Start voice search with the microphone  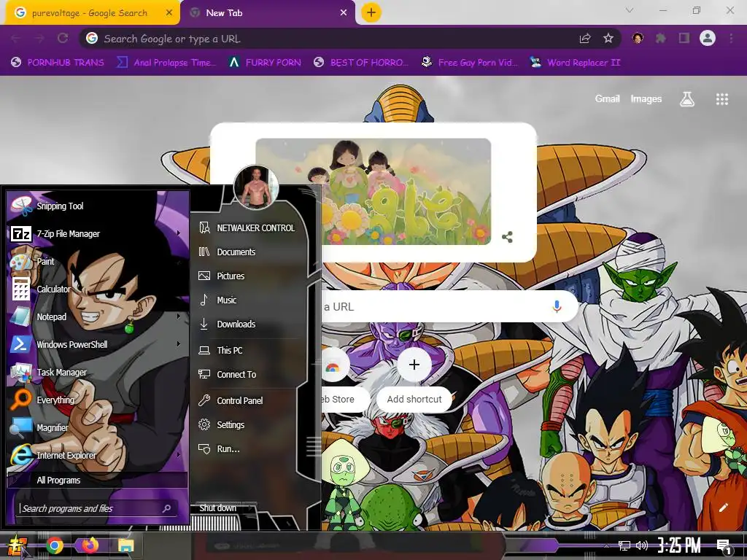point(557,306)
